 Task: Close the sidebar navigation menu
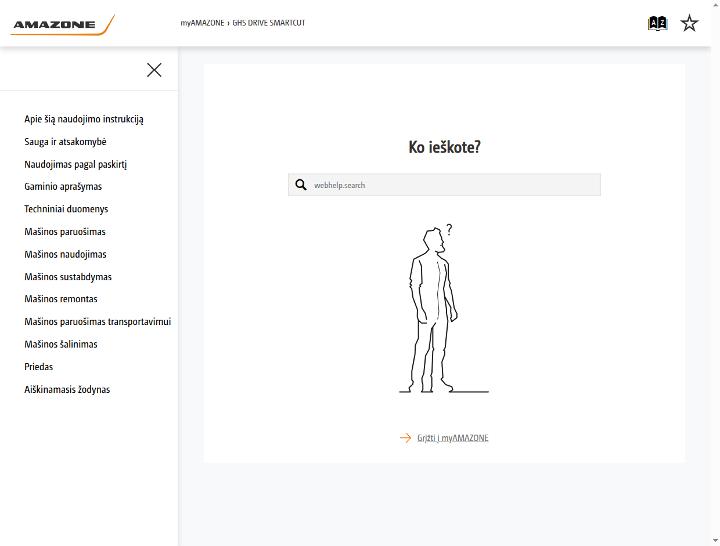tap(154, 70)
